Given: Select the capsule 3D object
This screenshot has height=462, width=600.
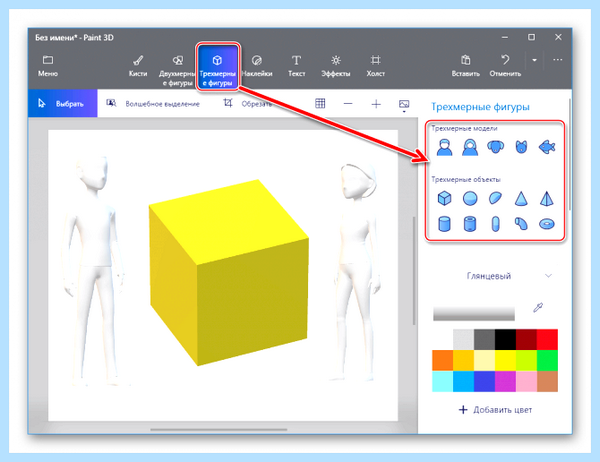Looking at the screenshot, I should pos(496,224).
